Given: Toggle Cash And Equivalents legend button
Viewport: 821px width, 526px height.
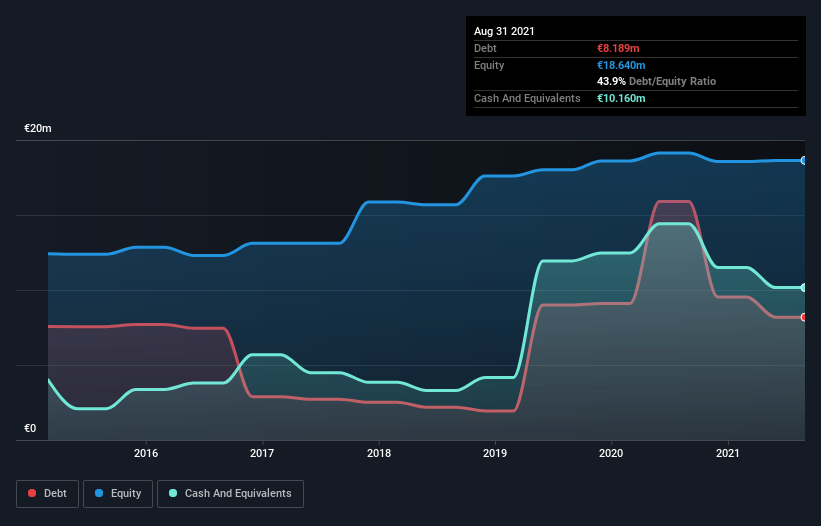Looking at the screenshot, I should [230, 494].
